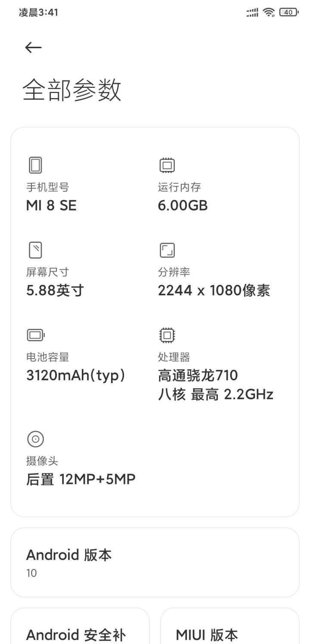Image resolution: width=310 pixels, height=644 pixels.
Task: Click the RAM chip icon
Action: point(167,165)
